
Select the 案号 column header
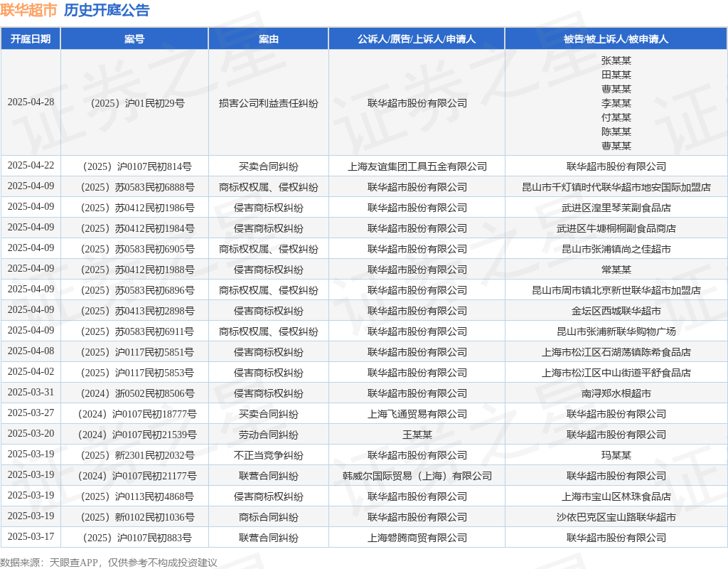(x=134, y=39)
